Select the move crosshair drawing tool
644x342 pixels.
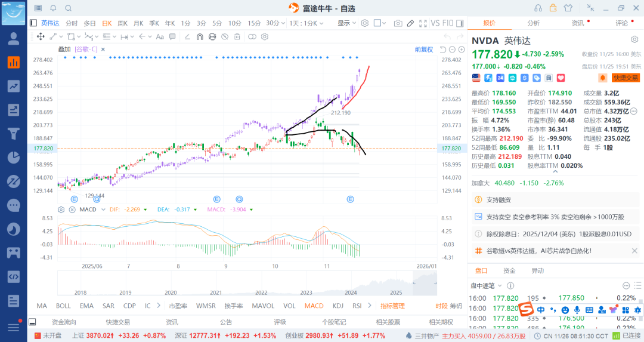(41, 36)
